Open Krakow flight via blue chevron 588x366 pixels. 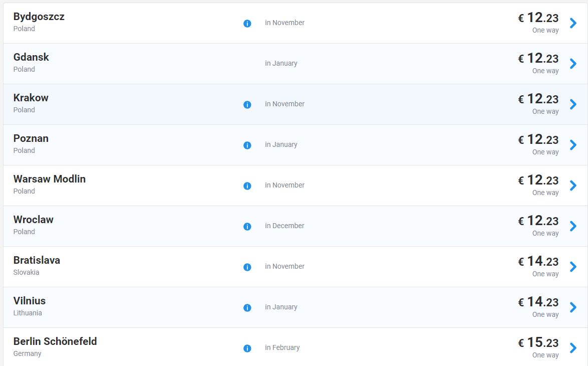tap(573, 104)
